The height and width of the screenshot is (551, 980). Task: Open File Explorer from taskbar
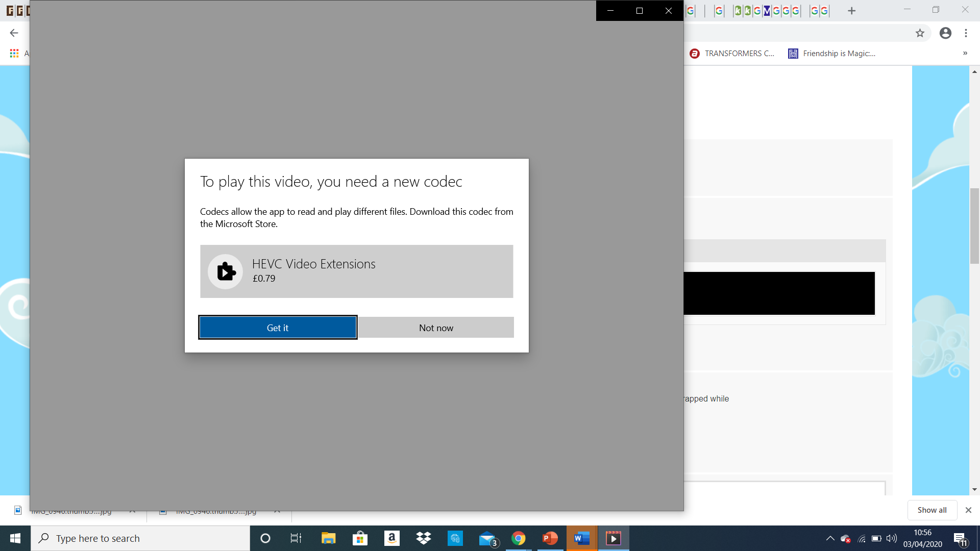pos(328,538)
